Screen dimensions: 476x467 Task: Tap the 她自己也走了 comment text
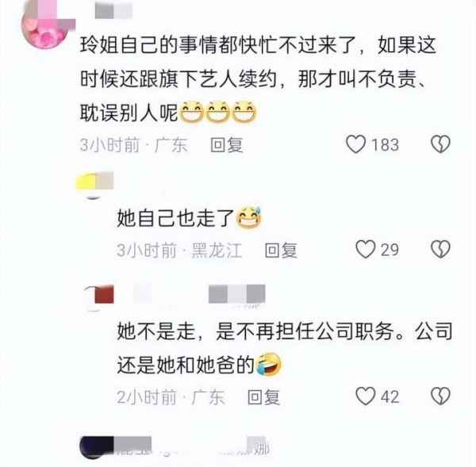[x=189, y=218]
